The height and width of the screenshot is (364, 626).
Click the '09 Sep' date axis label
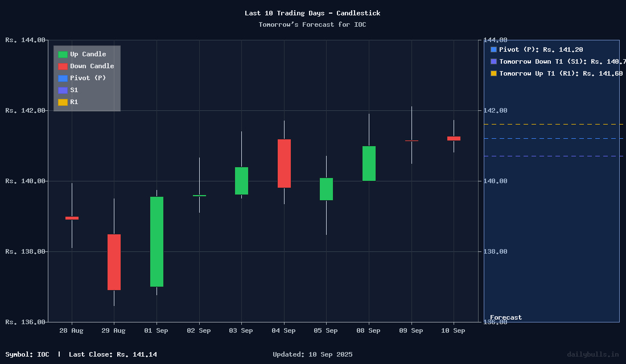point(411,330)
